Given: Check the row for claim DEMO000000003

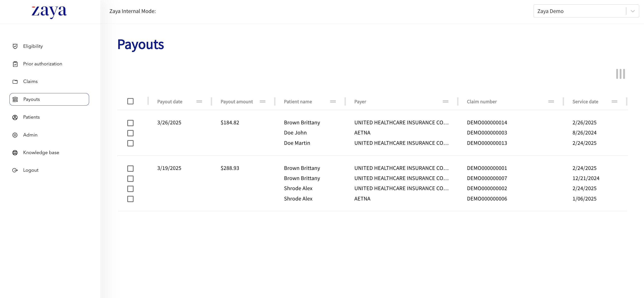Looking at the screenshot, I should (x=130, y=133).
